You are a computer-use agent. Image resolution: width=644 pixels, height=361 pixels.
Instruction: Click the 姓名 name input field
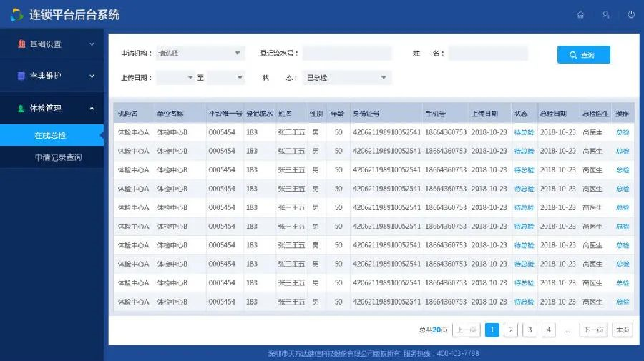488,54
